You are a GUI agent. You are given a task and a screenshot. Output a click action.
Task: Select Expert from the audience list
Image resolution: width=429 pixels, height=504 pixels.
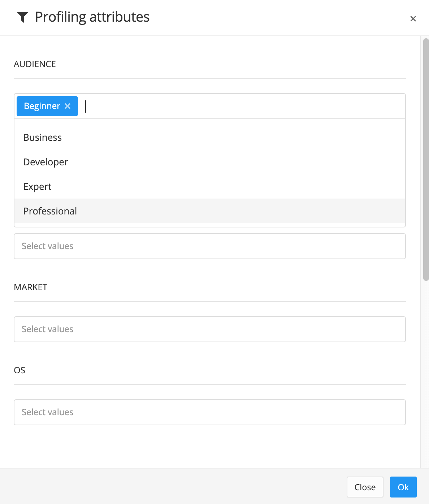click(x=37, y=186)
